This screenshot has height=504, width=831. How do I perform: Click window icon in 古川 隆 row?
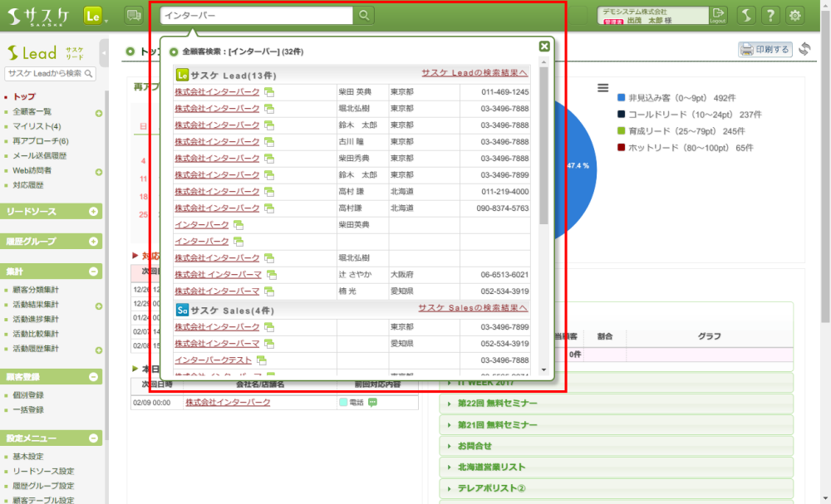(x=269, y=142)
